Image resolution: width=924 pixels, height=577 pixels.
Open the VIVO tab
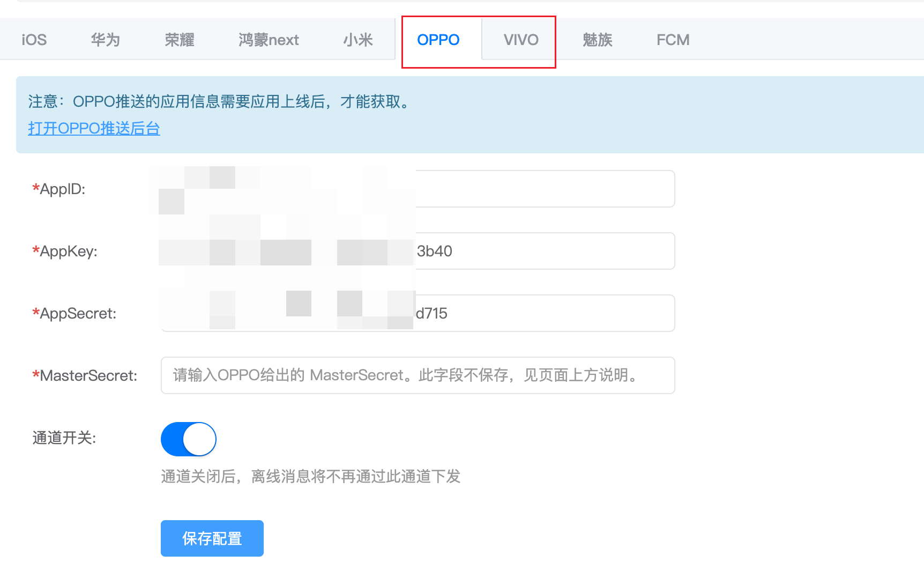pos(520,40)
